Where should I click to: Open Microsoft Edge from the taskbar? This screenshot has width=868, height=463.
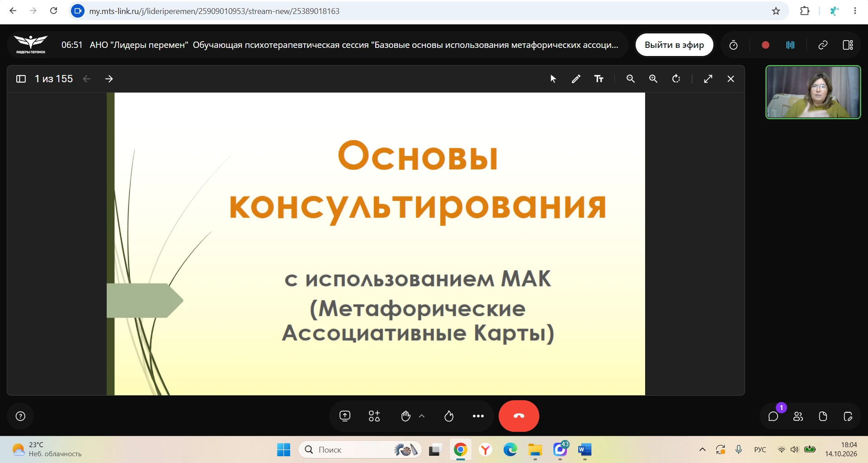click(510, 449)
